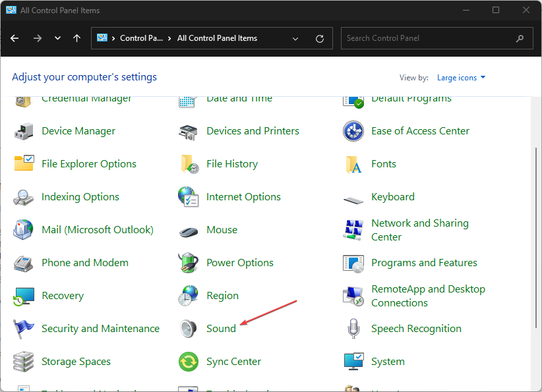The height and width of the screenshot is (392, 542).
Task: Click the Device Manager icon
Action: point(24,131)
